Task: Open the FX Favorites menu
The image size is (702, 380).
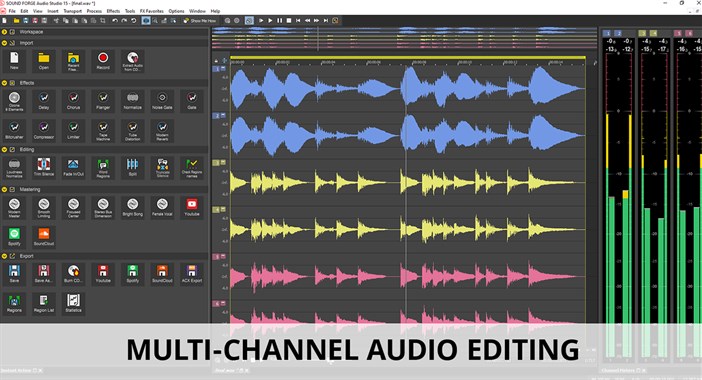Action: coord(152,11)
